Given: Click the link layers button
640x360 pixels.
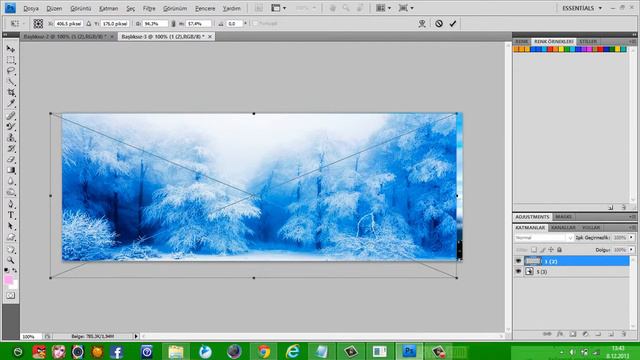Looking at the screenshot, I should (x=547, y=334).
